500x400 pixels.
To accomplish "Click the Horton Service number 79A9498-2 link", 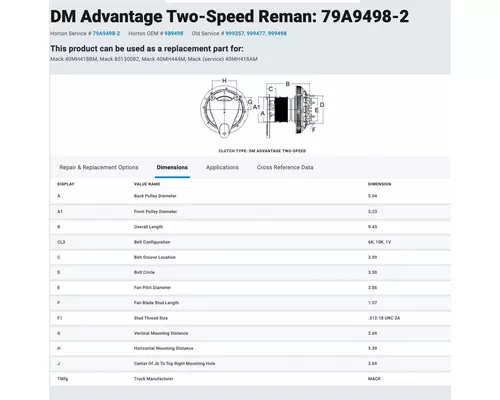I will (x=106, y=33).
